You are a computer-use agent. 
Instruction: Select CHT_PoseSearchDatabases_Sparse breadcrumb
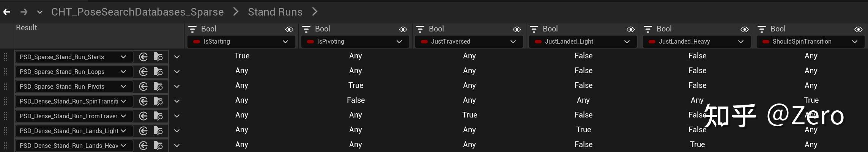(x=137, y=12)
